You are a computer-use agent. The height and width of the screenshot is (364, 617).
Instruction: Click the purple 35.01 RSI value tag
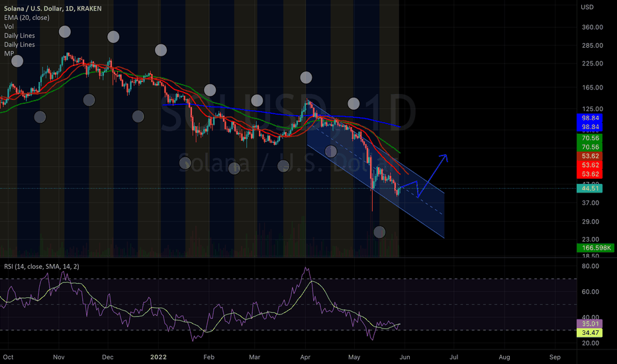(x=589, y=324)
